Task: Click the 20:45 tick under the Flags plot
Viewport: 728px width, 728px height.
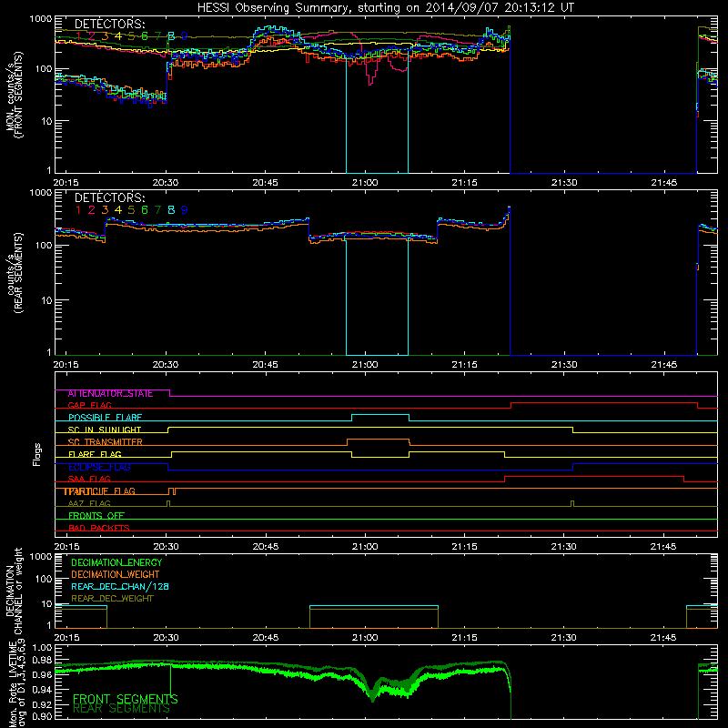Action: 266,547
